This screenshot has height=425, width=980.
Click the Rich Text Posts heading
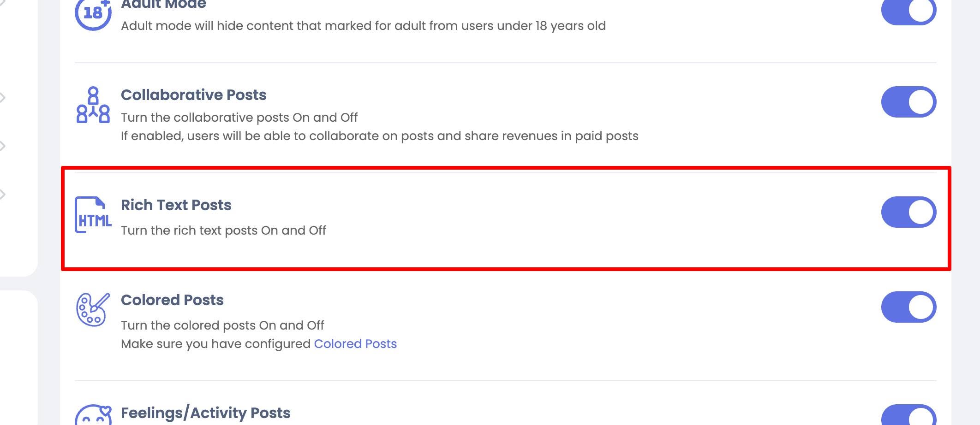click(176, 205)
